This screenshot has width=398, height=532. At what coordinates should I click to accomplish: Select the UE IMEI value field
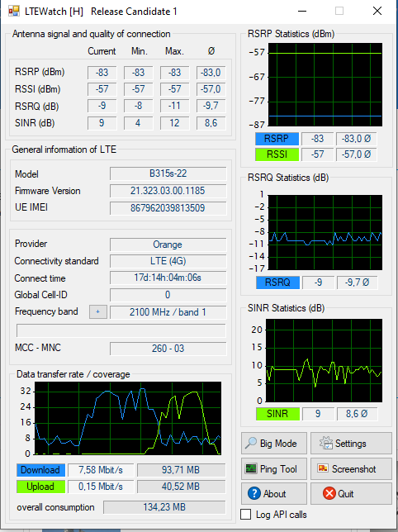pyautogui.click(x=168, y=207)
